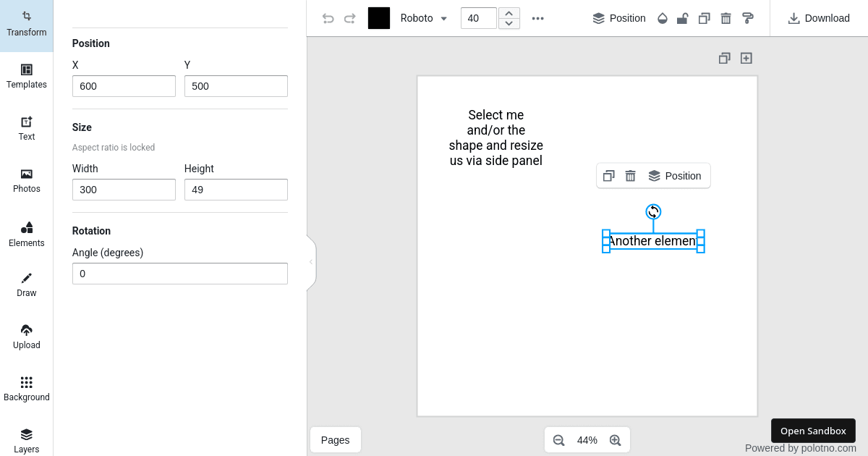868x456 pixels.
Task: Open the Roboto font dropdown
Action: [x=424, y=18]
